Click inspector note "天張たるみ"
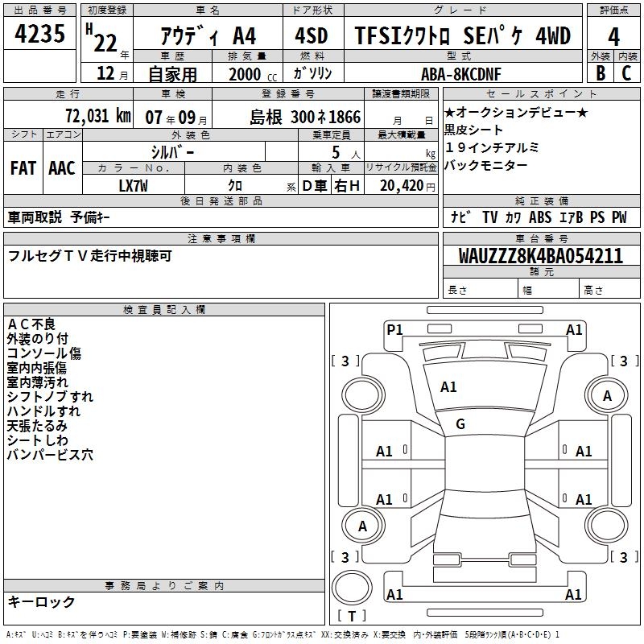The height and width of the screenshot is (644, 644). pos(37,426)
